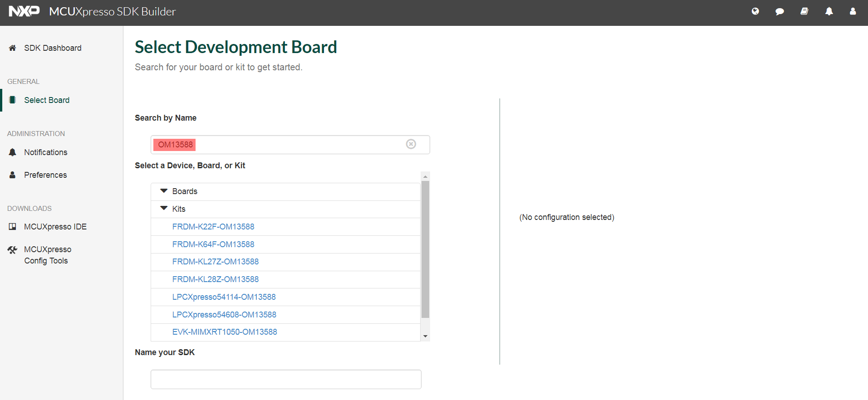This screenshot has height=400, width=868.
Task: Click the Name your SDK input field
Action: 286,379
